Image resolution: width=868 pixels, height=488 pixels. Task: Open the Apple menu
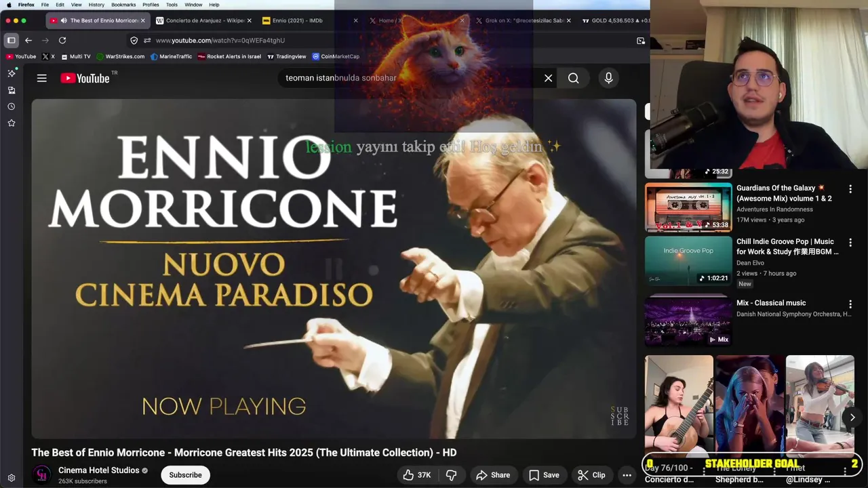[x=9, y=5]
